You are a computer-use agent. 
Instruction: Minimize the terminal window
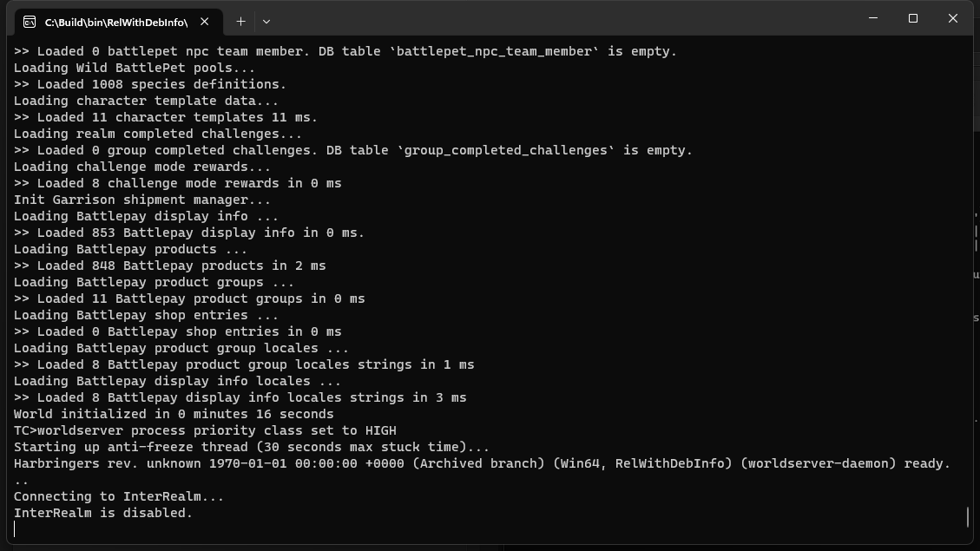tap(873, 18)
